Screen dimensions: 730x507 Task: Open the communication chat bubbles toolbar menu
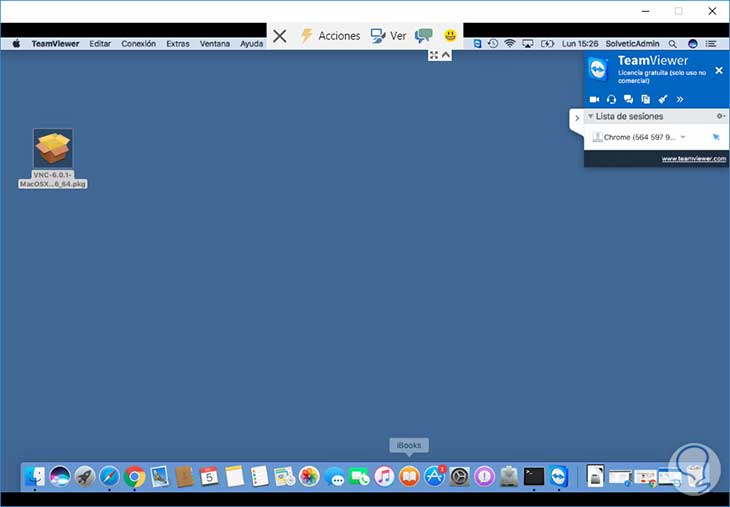pos(423,35)
